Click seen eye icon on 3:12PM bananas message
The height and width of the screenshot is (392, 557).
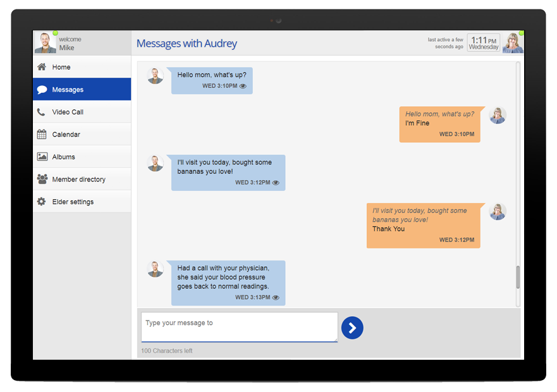point(276,183)
